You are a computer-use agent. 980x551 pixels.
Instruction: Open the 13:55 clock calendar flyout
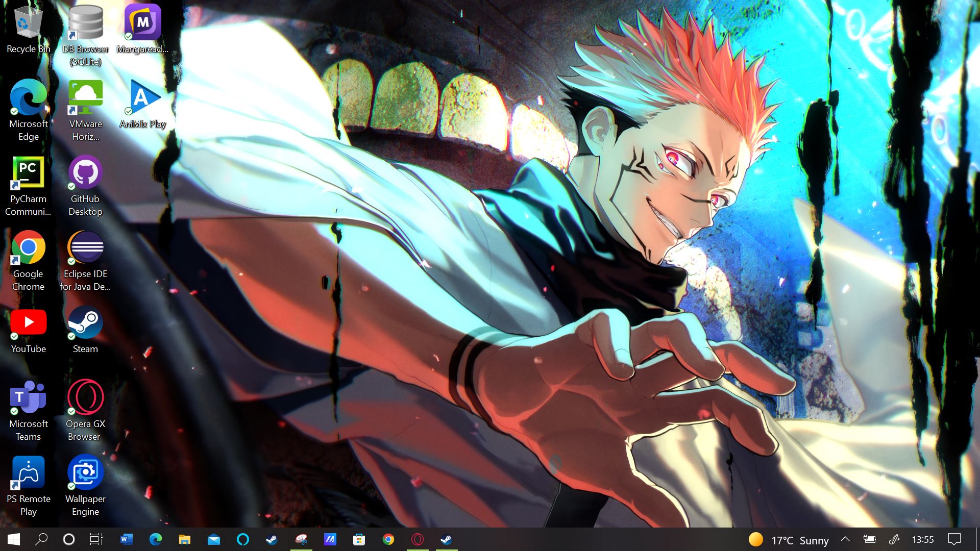coord(923,540)
